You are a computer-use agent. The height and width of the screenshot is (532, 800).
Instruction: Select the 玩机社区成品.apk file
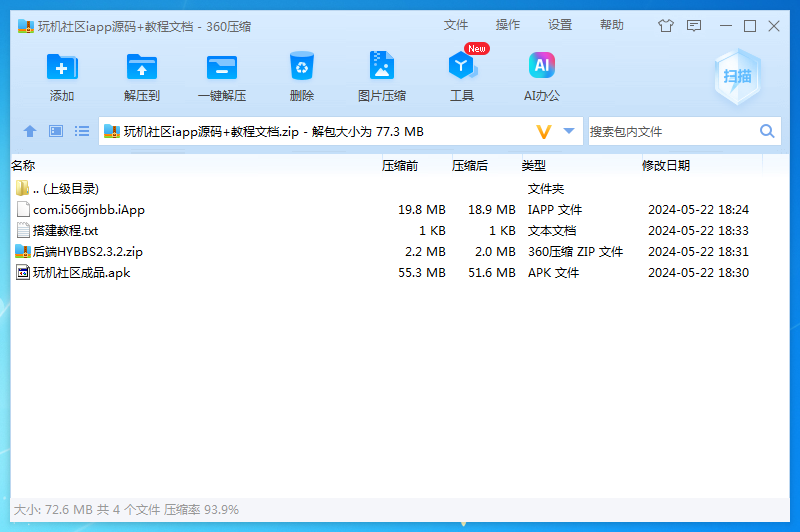[81, 273]
